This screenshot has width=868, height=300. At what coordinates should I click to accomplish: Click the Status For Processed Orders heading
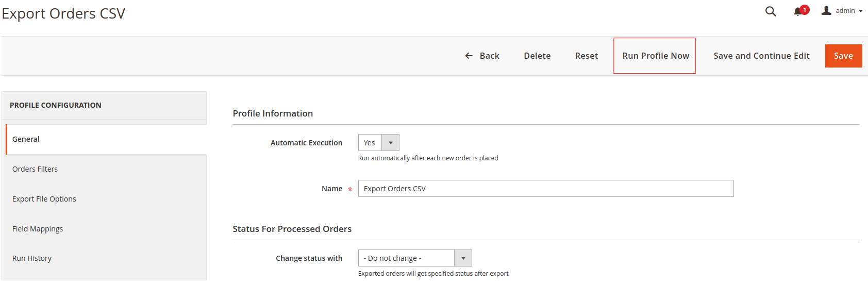pyautogui.click(x=292, y=229)
